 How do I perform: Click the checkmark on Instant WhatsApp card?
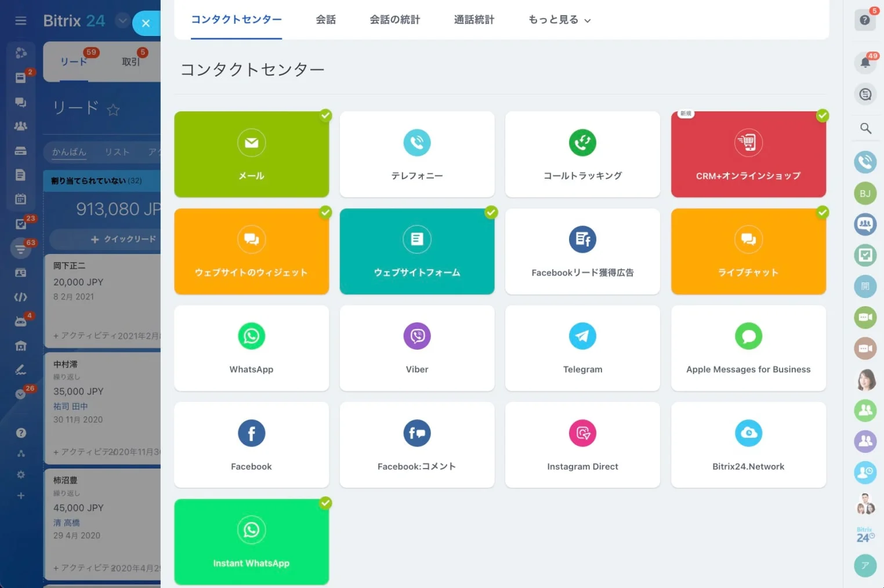coord(326,503)
